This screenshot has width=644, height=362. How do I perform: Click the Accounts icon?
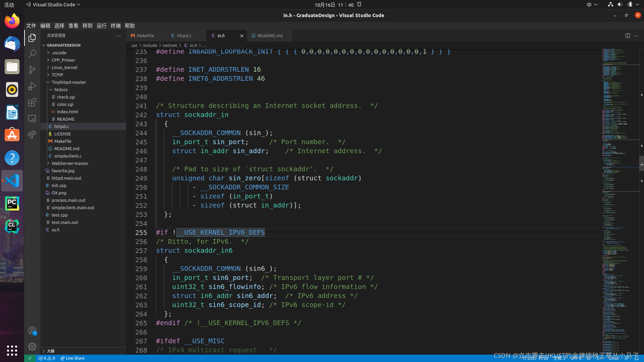(x=32, y=331)
